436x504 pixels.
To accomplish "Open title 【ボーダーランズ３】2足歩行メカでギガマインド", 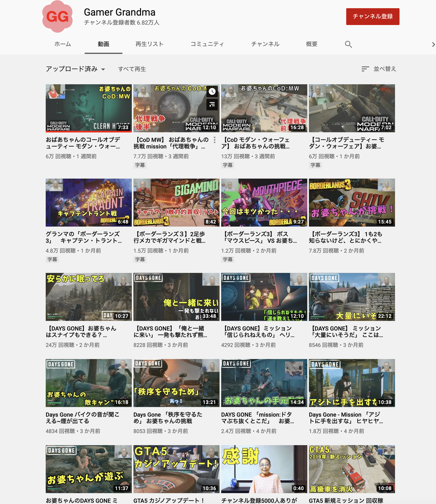I will (x=169, y=237).
